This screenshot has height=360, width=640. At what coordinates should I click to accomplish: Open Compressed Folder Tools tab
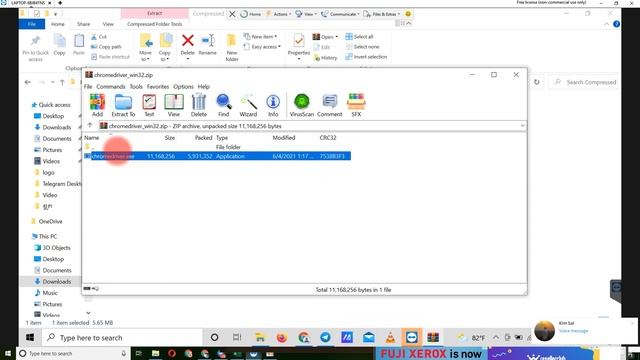point(154,24)
